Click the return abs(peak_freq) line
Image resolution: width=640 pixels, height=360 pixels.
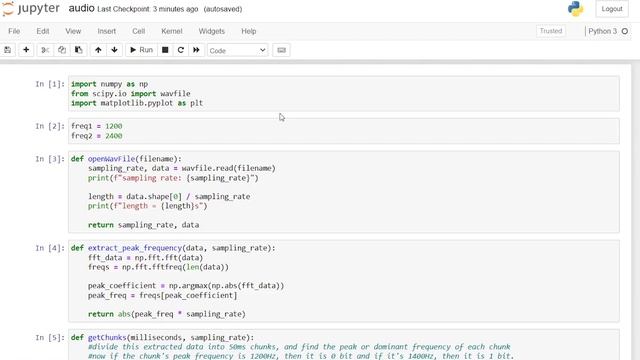point(167,314)
